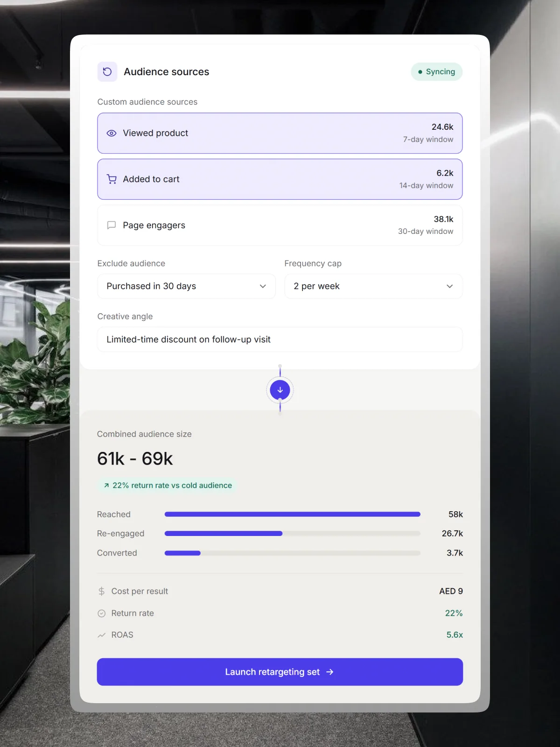Click the Converted row label
The width and height of the screenshot is (560, 747).
(x=117, y=553)
